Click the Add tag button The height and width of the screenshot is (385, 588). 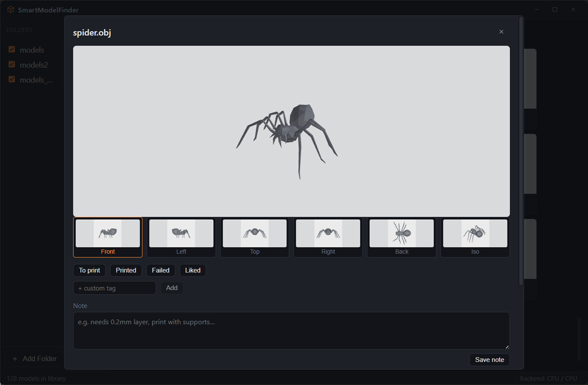(x=172, y=288)
